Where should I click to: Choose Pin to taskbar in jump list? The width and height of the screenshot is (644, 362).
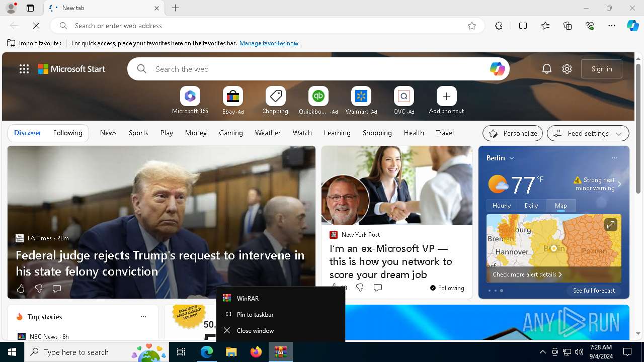(281, 314)
